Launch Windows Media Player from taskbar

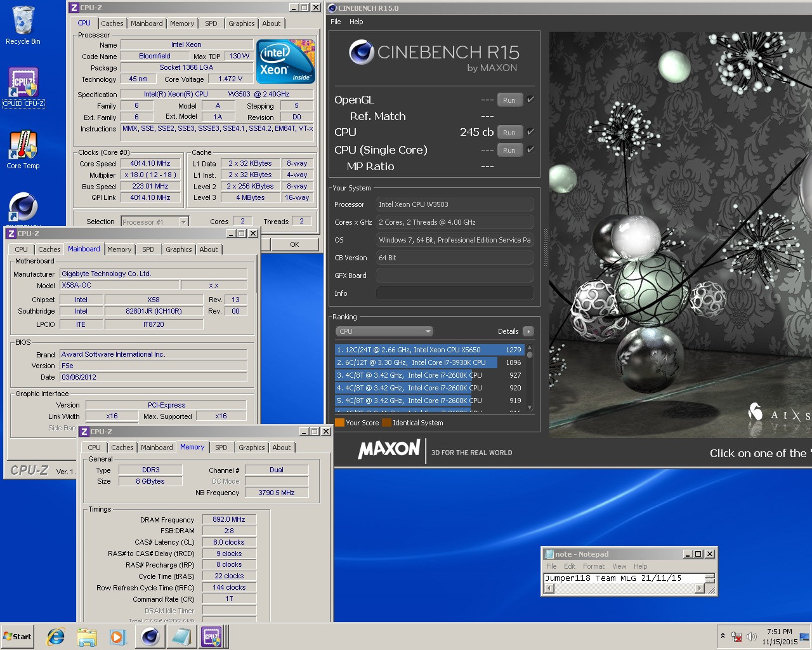117,637
